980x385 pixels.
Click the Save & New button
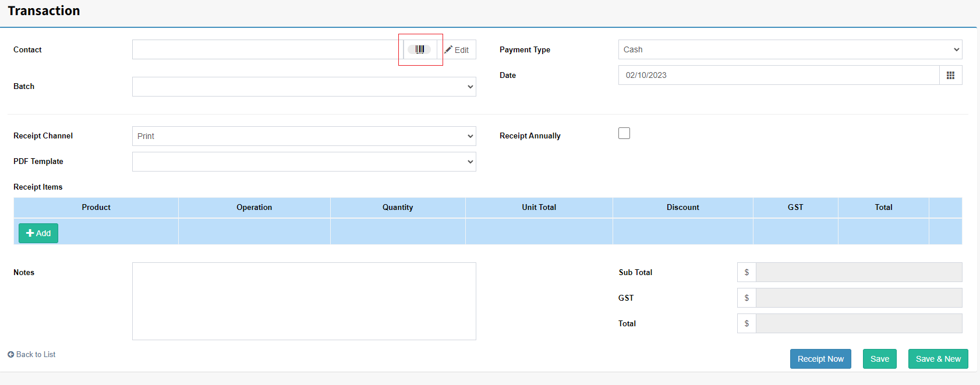938,359
